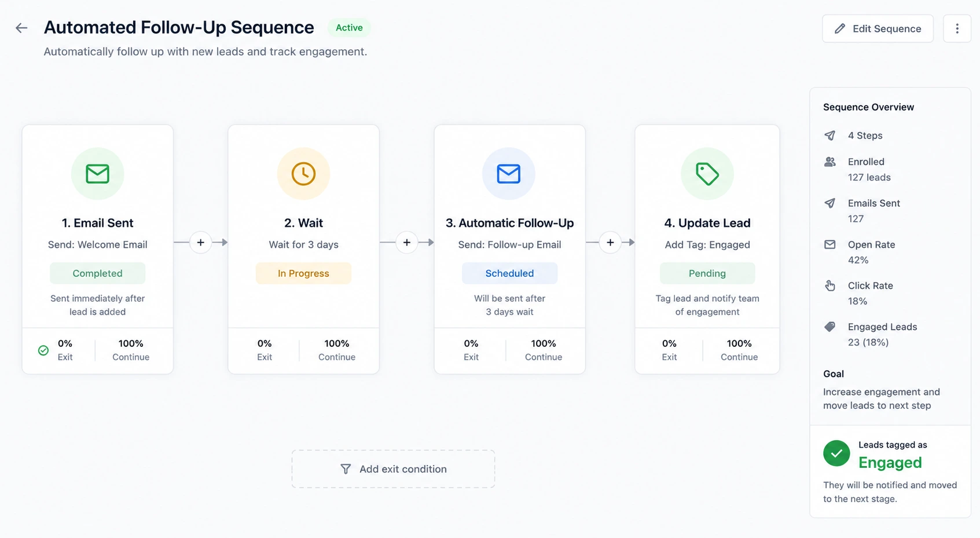This screenshot has height=538, width=980.
Task: Click the tag icon beside Engaged Leads
Action: pos(830,327)
